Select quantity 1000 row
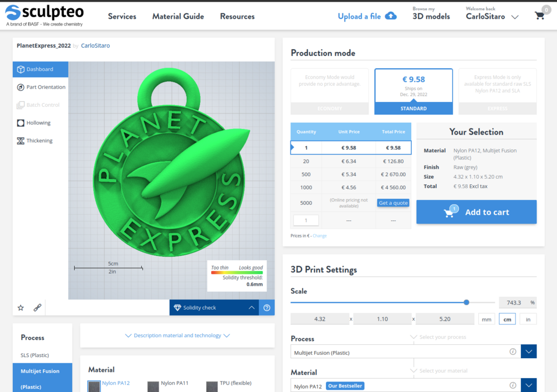557x392 pixels. (351, 187)
